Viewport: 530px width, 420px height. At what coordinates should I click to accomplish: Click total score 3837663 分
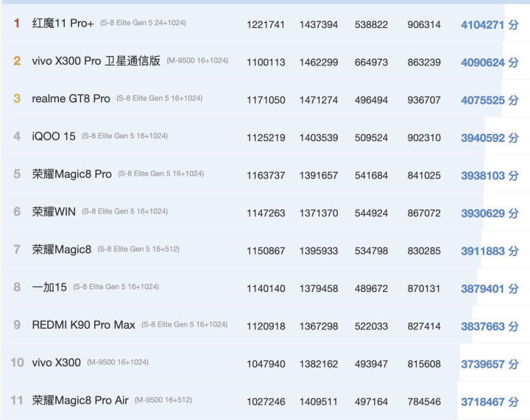click(490, 327)
